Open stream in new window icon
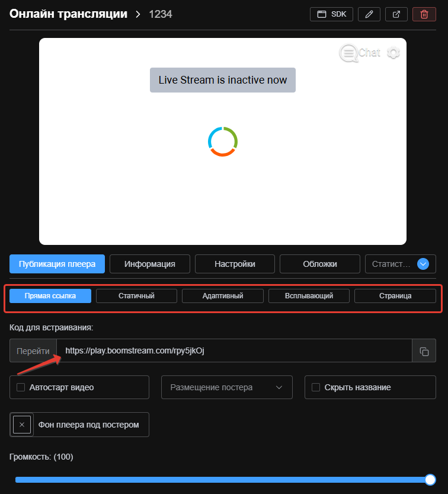 tap(396, 14)
